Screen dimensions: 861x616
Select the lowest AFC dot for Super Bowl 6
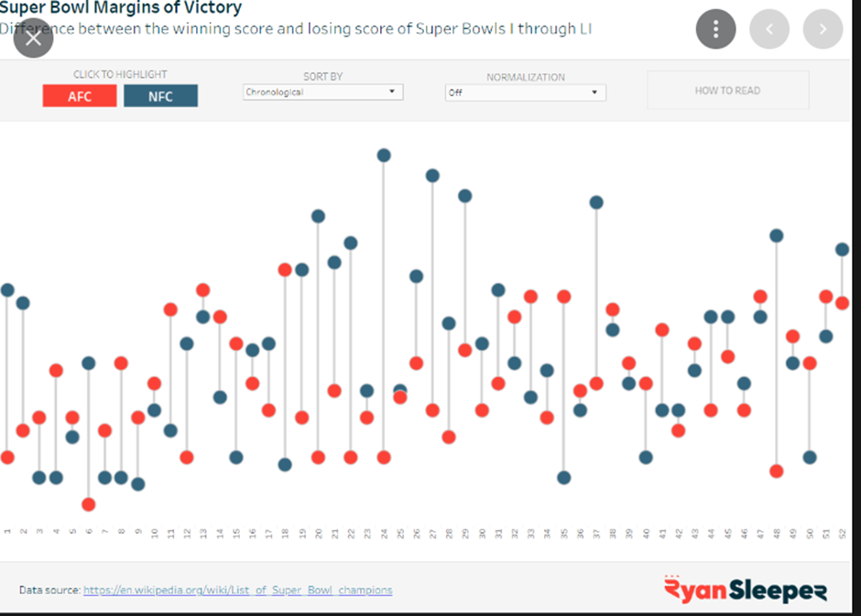point(88,504)
